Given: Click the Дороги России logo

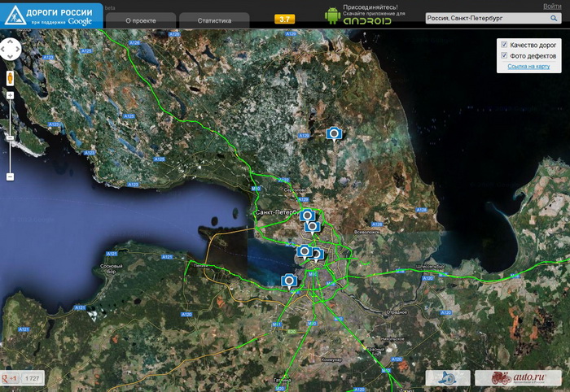Looking at the screenshot, I should pyautogui.click(x=52, y=15).
